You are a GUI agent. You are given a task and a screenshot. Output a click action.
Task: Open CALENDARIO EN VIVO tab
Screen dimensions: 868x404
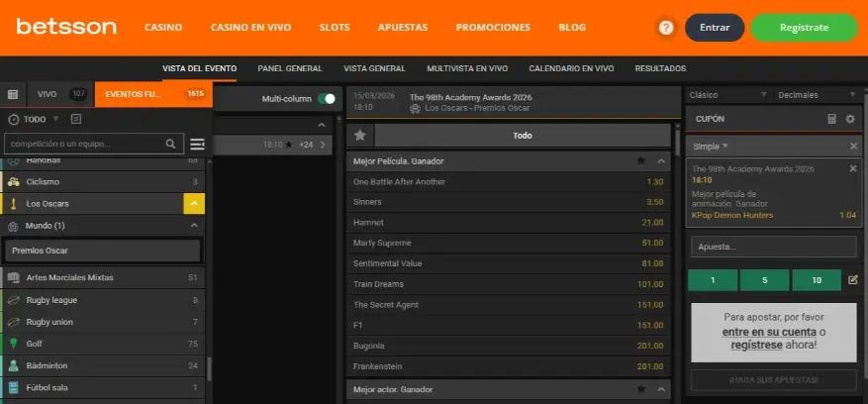tap(571, 68)
